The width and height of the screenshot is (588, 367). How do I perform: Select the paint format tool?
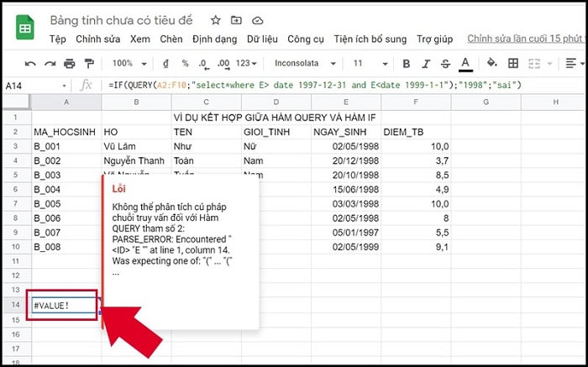tap(88, 64)
